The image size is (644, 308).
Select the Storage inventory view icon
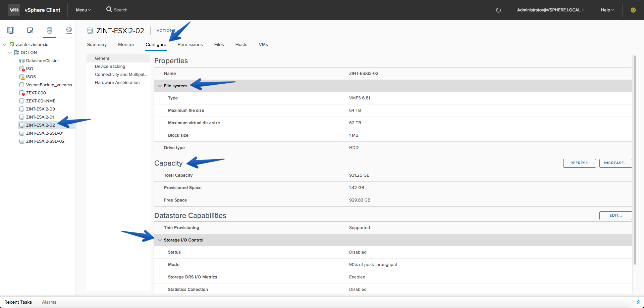[x=50, y=30]
